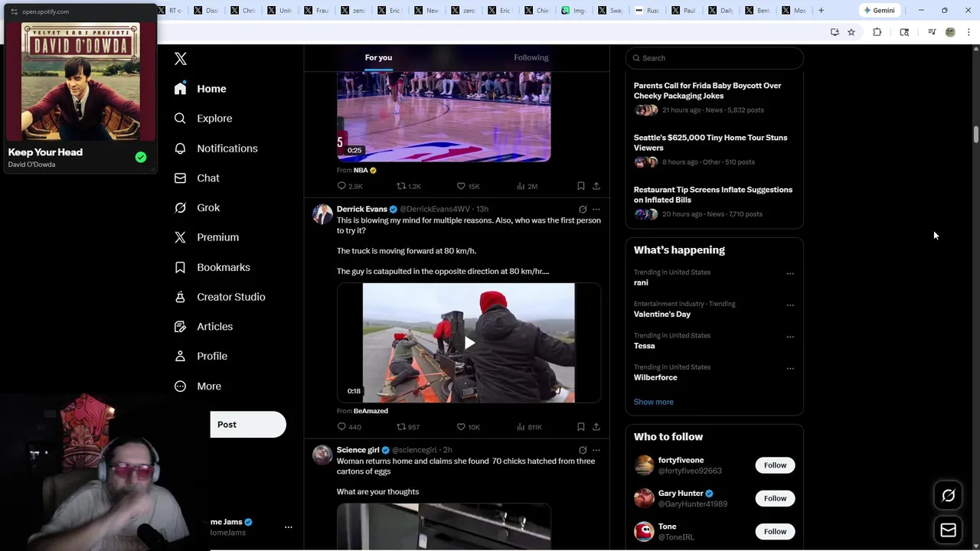Repost Derrick Evans post
This screenshot has width=980, height=551.
click(x=408, y=427)
